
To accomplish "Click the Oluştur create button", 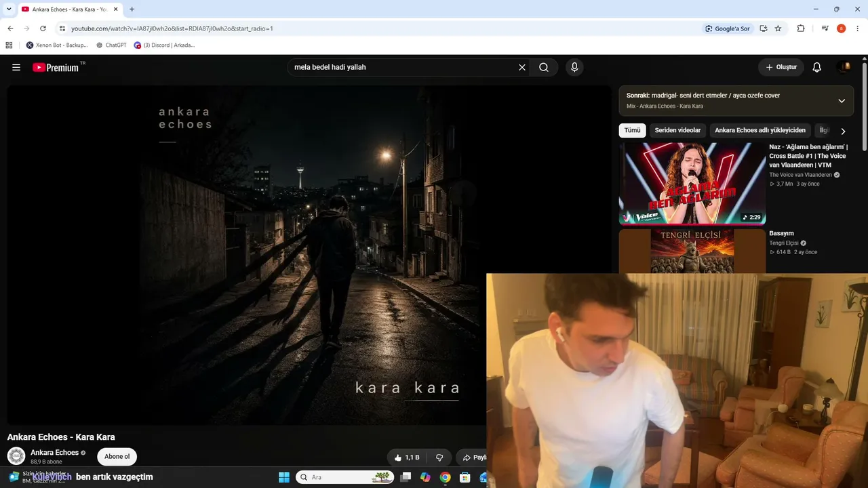I will point(781,67).
